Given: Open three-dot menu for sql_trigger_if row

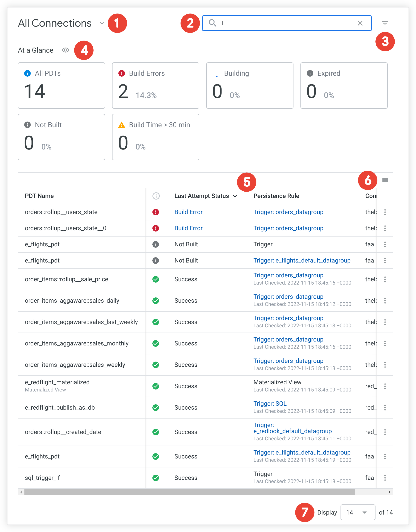Looking at the screenshot, I should pos(385,478).
